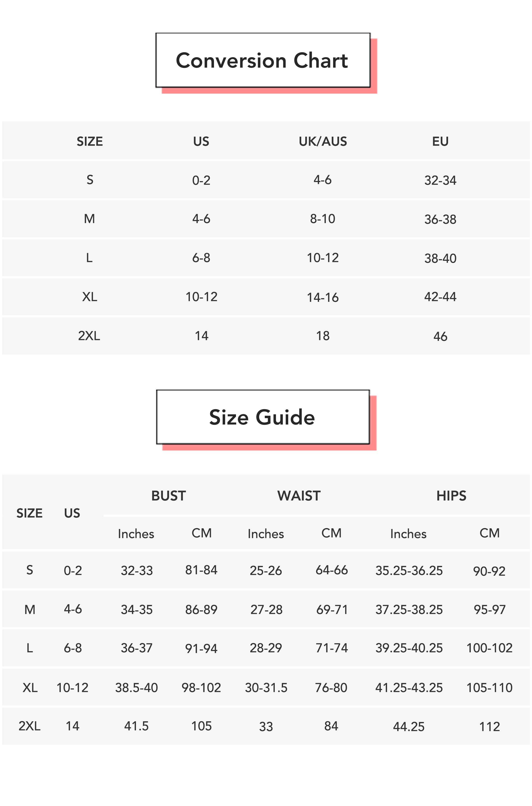This screenshot has width=532, height=806.
Task: Select the EU 38-40 cell
Action: (440, 258)
